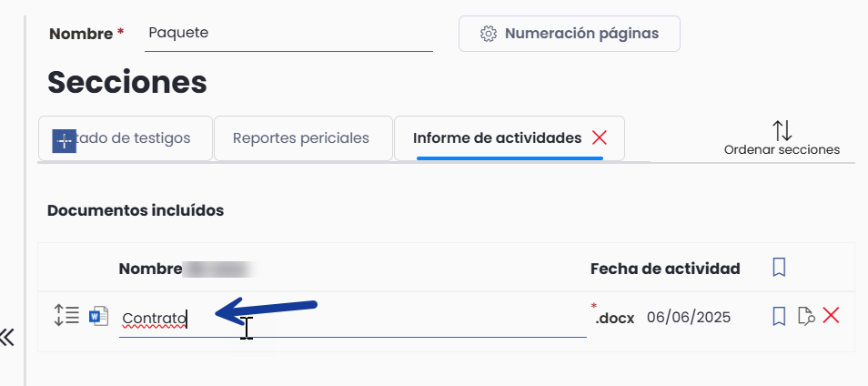Viewport: 868px width, 386px height.
Task: Click the 06/06/2025 activity date
Action: click(689, 318)
